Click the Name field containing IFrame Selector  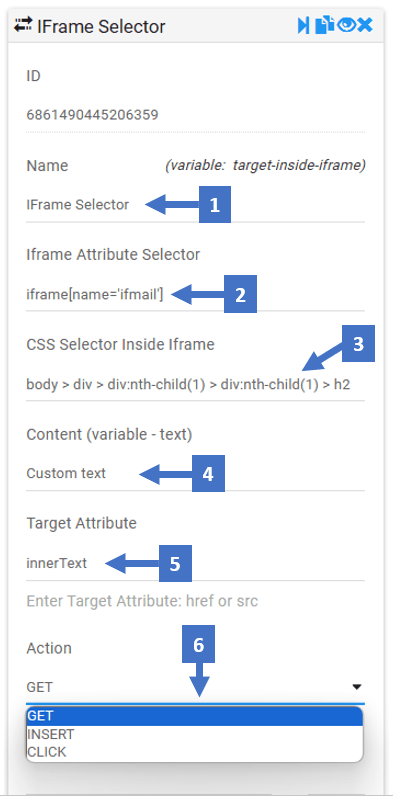(x=195, y=205)
